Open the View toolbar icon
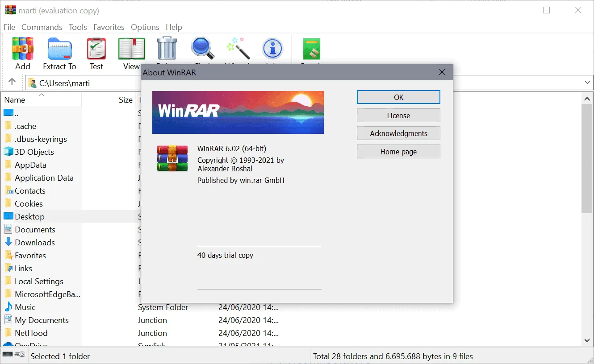The image size is (594, 364). point(131,49)
